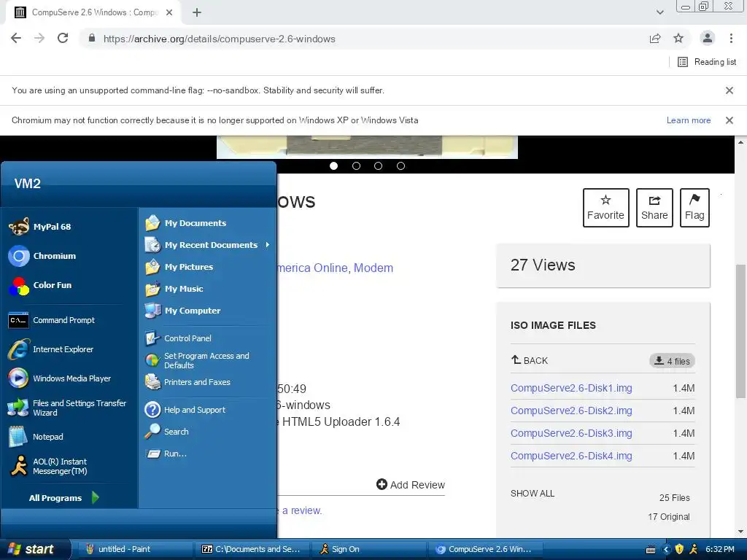Viewport: 747px width, 560px height.
Task: Select the fourth carousel dot
Action: (x=400, y=166)
